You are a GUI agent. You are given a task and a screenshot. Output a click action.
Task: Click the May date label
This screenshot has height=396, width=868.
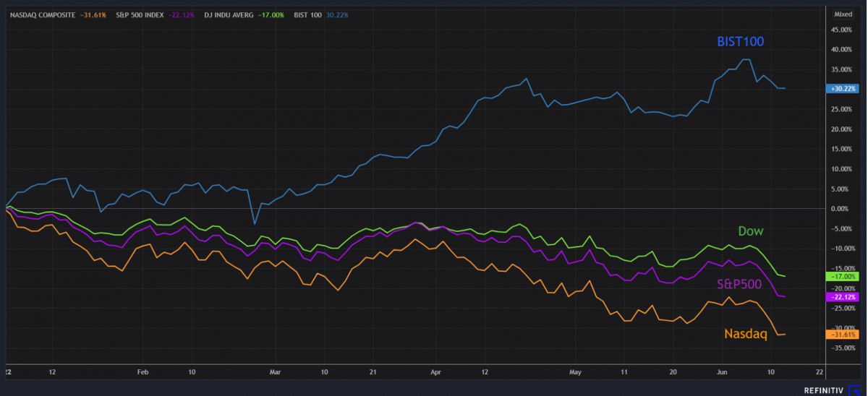coord(575,371)
